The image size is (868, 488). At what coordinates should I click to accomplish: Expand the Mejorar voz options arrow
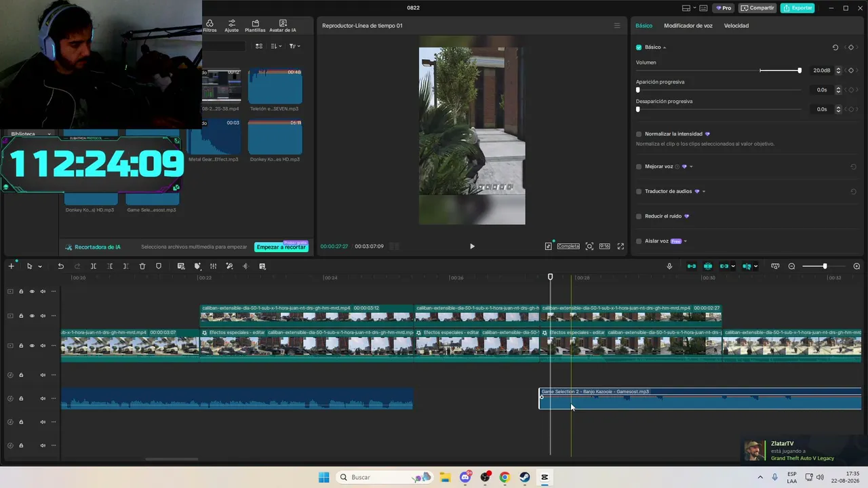pos(691,167)
